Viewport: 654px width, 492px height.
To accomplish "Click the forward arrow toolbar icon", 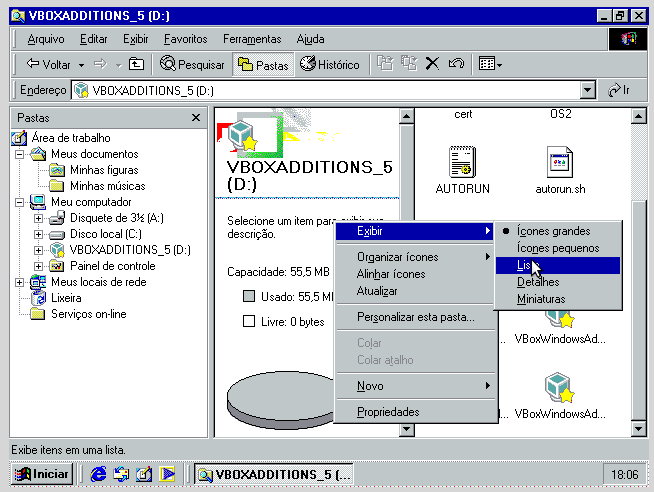I will [100, 65].
